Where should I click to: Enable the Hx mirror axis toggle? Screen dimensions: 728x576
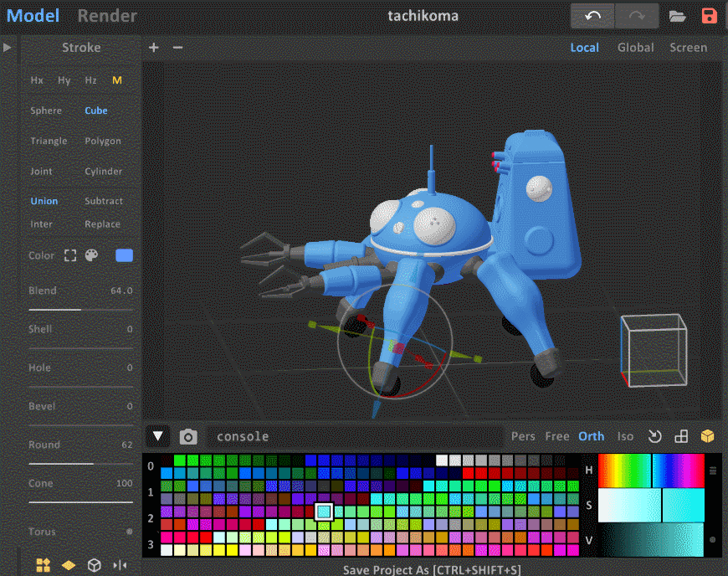(37, 80)
